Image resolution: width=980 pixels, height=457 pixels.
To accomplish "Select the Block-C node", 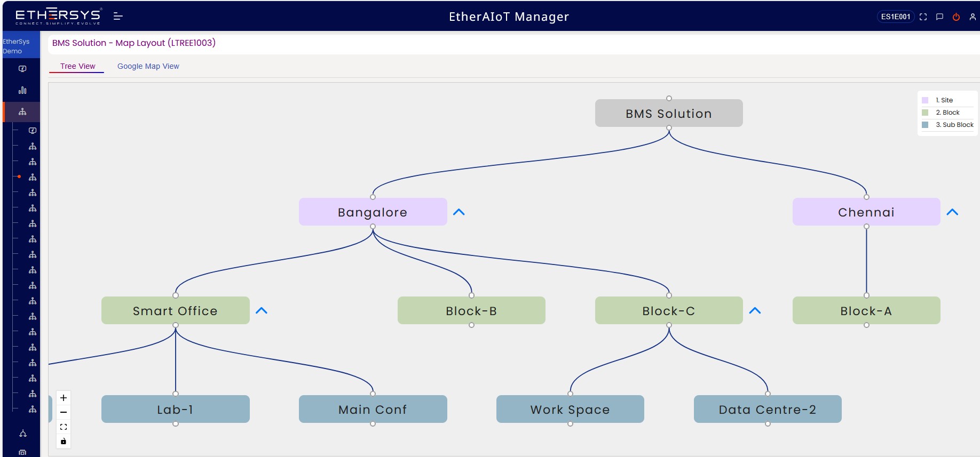I will (669, 310).
